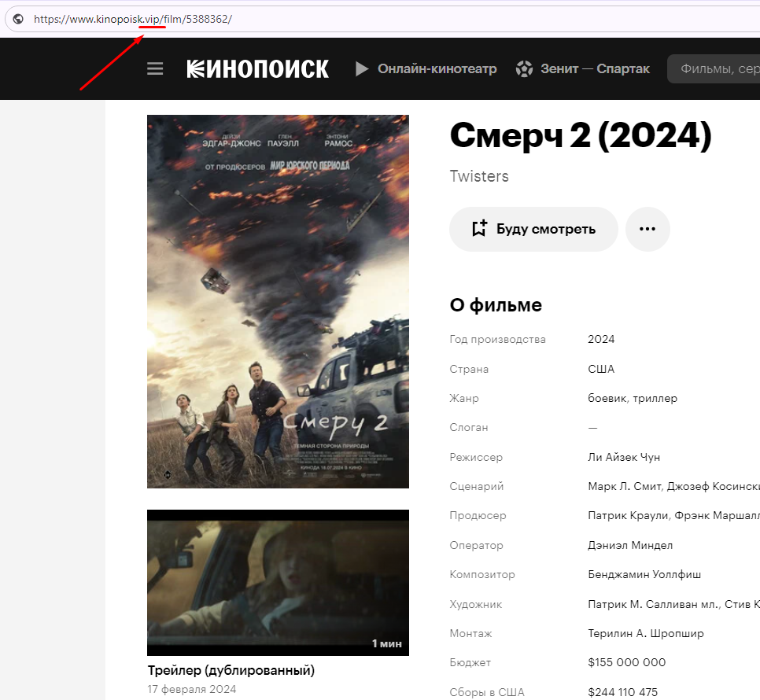The image size is (760, 700).
Task: Click the original title Twisters
Action: point(479,176)
